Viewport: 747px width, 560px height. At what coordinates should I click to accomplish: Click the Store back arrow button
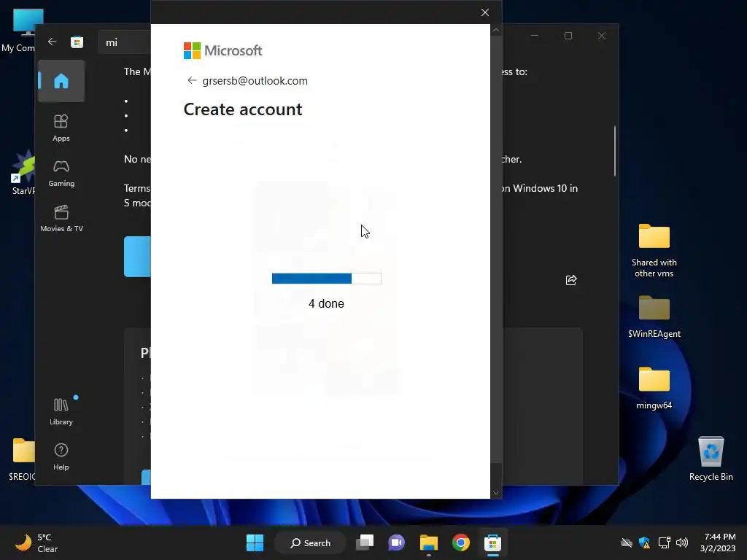(53, 42)
